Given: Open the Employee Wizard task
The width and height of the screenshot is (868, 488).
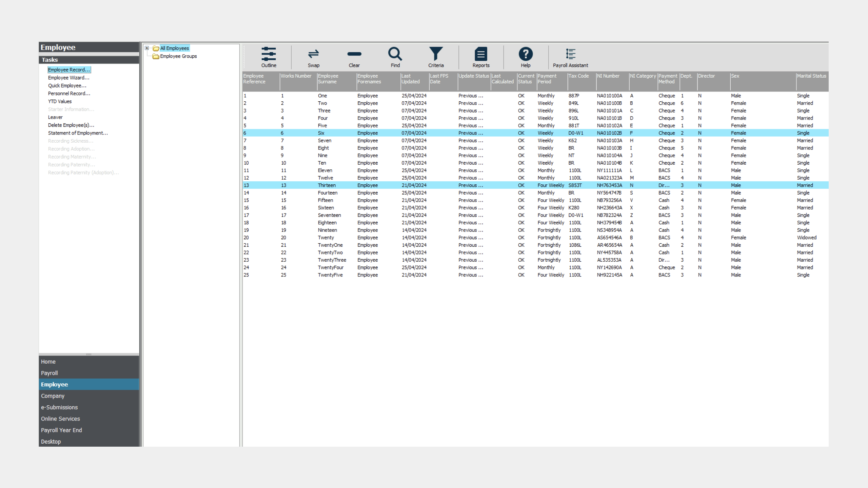Looking at the screenshot, I should 68,78.
